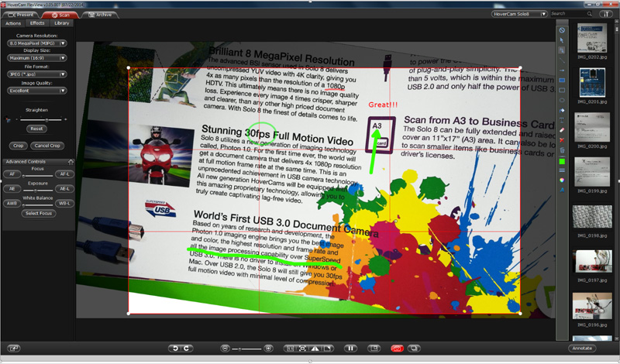Viewport: 620px width, 364px height.
Task: Toggle AF auto focus
Action: click(12, 174)
